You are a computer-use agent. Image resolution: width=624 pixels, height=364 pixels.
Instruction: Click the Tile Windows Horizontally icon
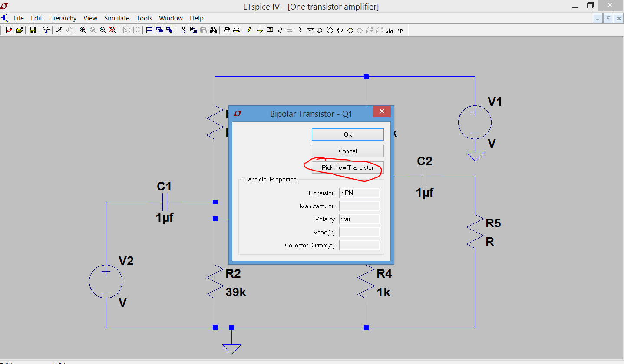click(149, 30)
